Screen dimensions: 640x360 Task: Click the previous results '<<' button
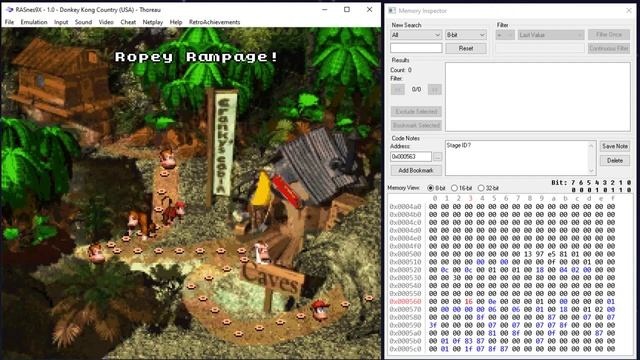pos(398,89)
